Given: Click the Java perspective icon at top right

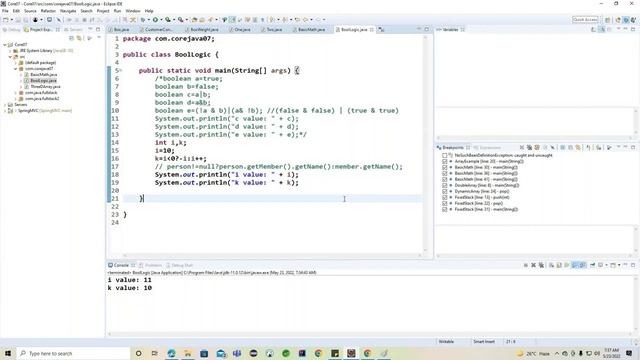Looking at the screenshot, I should (618, 20).
